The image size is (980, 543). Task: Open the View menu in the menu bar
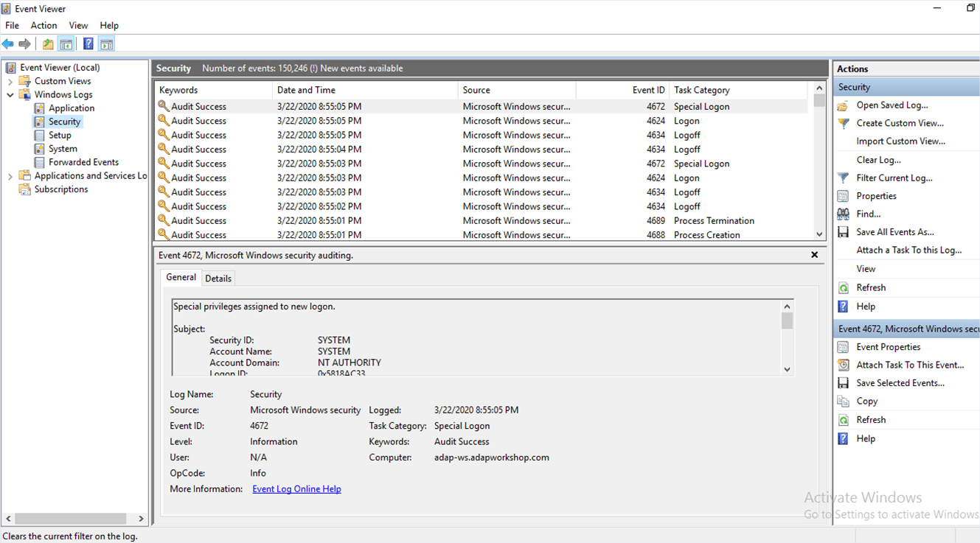pyautogui.click(x=78, y=25)
